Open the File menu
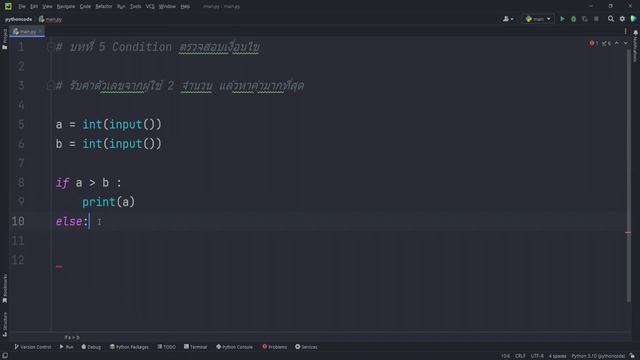Viewport: 640px width, 360px height. (22, 6)
